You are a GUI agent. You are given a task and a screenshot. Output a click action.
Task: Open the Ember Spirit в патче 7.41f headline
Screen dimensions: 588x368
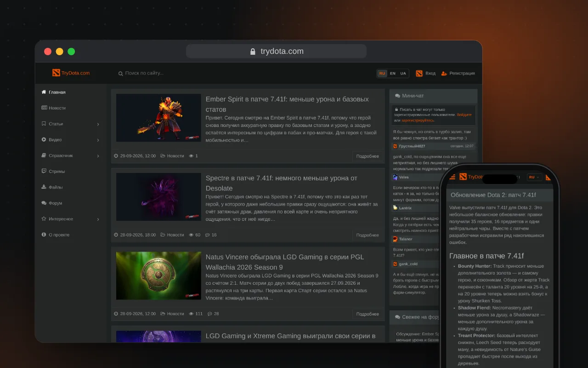pos(287,104)
